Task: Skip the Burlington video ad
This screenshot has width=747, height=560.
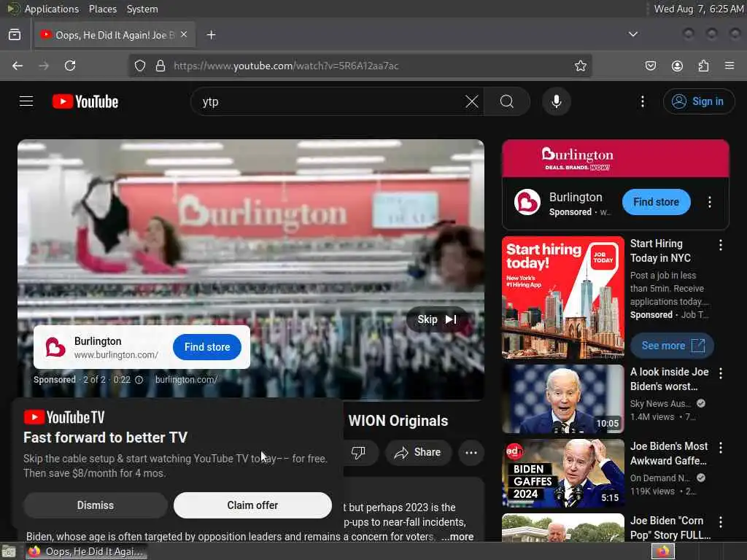Action: pos(437,319)
